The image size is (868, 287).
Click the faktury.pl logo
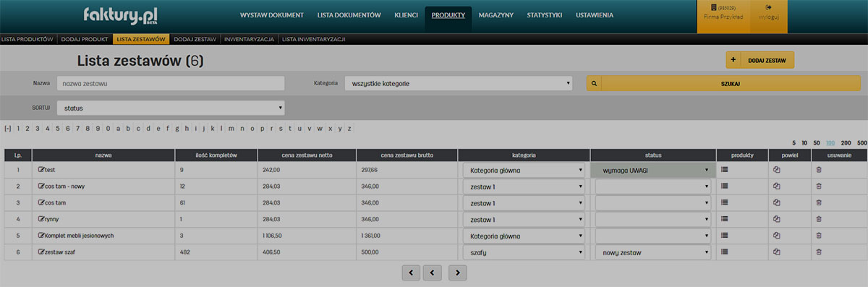[121, 15]
